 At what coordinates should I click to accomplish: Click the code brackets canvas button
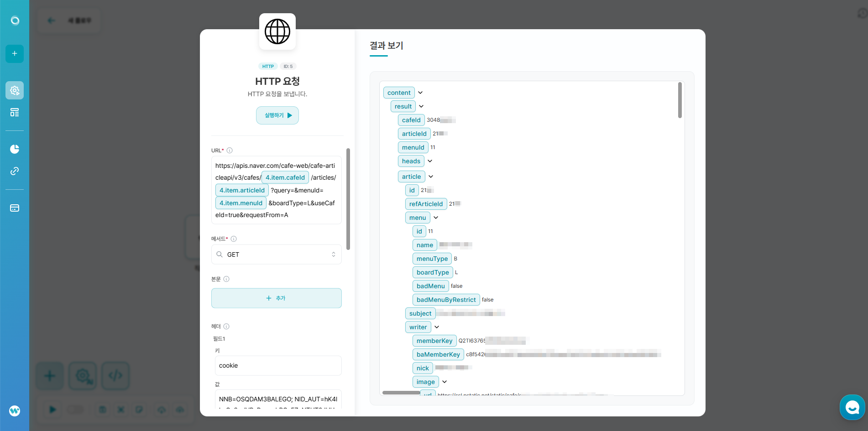115,376
